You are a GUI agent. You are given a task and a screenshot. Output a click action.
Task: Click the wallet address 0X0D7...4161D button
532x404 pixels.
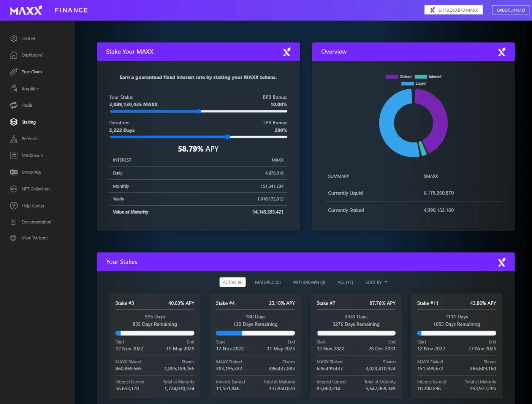coord(511,10)
